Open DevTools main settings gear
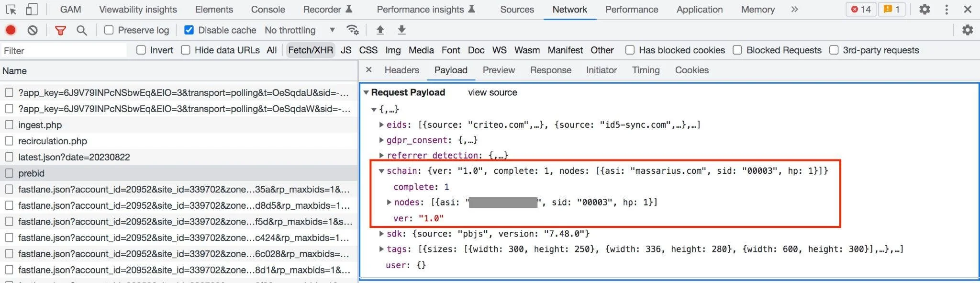The image size is (980, 283). tap(925, 9)
